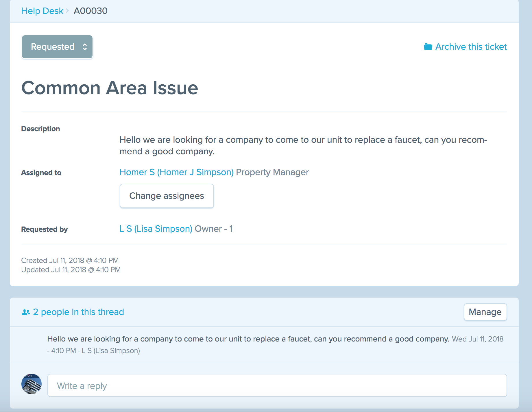
Task: Click the Manage button
Action: [x=485, y=312]
